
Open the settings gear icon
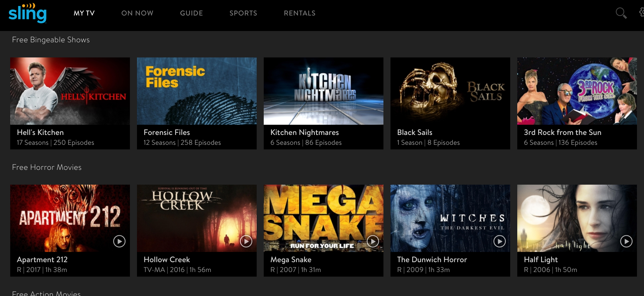pyautogui.click(x=642, y=12)
